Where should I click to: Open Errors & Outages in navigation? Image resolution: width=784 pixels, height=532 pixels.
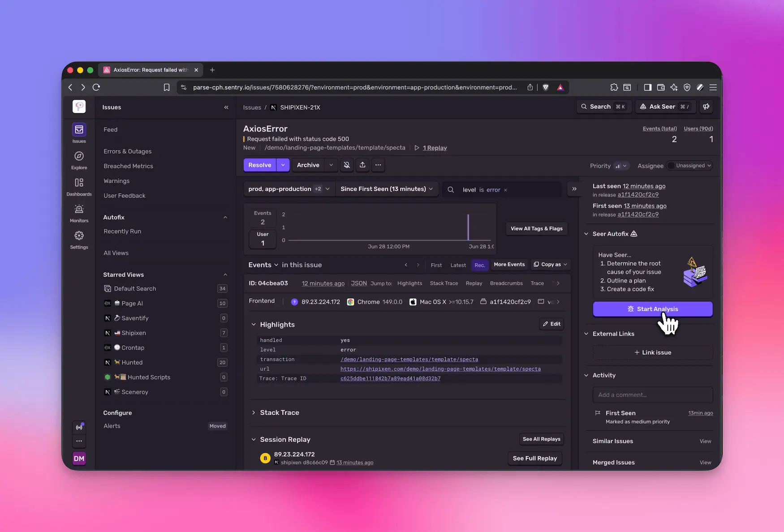(x=128, y=151)
